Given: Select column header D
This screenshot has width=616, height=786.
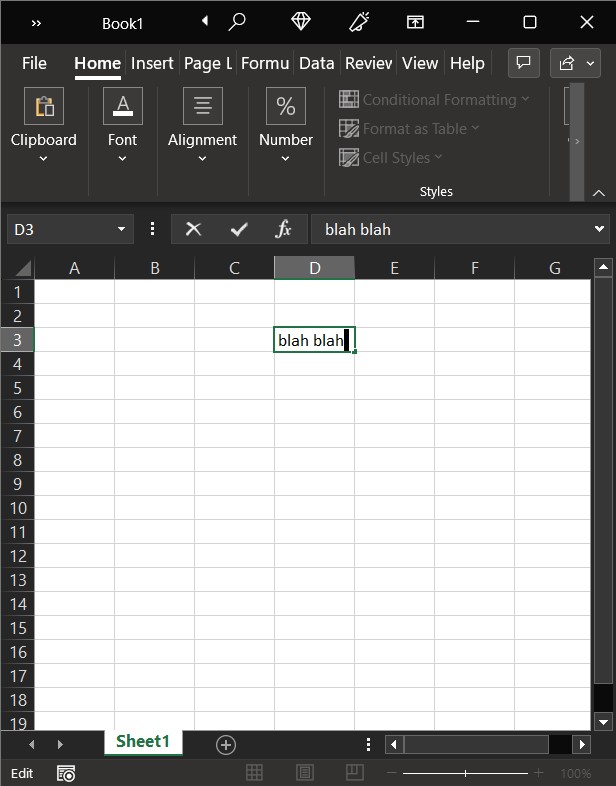Looking at the screenshot, I should point(314,268).
